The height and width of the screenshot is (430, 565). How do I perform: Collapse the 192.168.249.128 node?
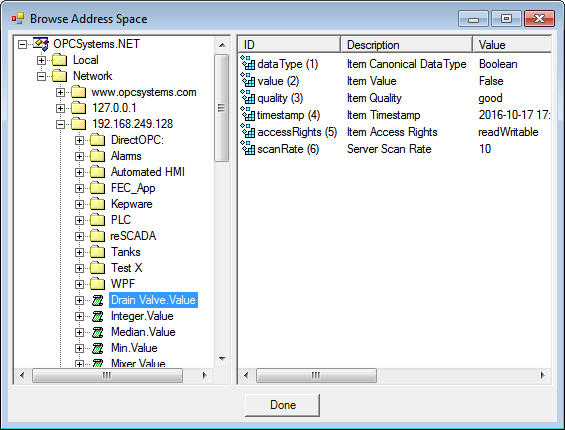tap(61, 124)
